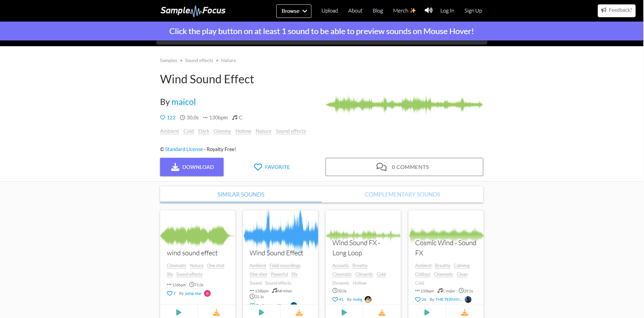The width and height of the screenshot is (644, 318).
Task: Open the Standard License link
Action: pos(184,149)
